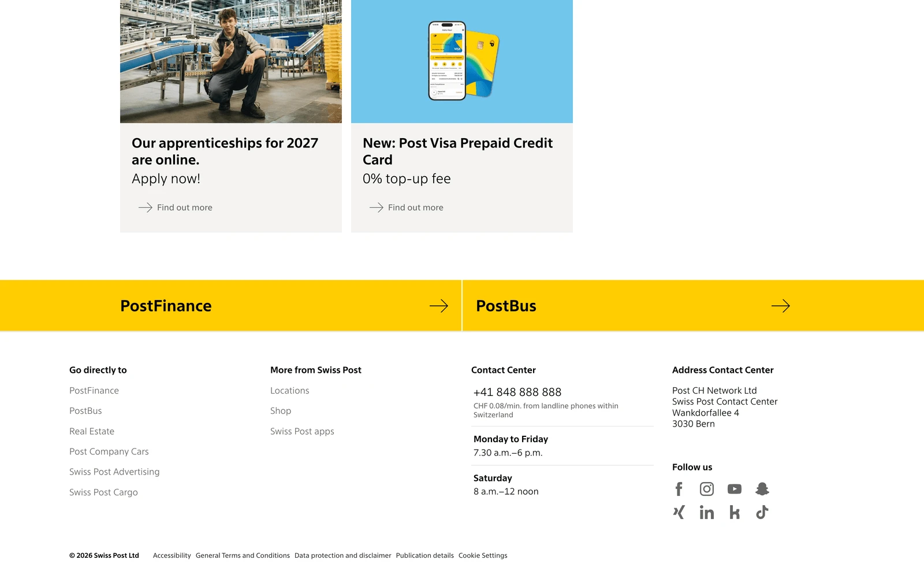
Task: Click 'New: Post Visa Prepaid Credit Card' heading
Action: pyautogui.click(x=457, y=151)
